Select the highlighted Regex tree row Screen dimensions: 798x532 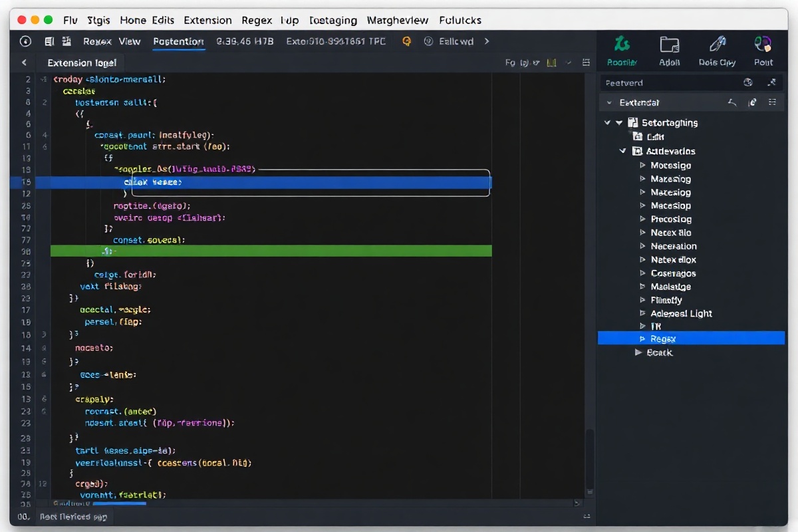click(x=691, y=338)
